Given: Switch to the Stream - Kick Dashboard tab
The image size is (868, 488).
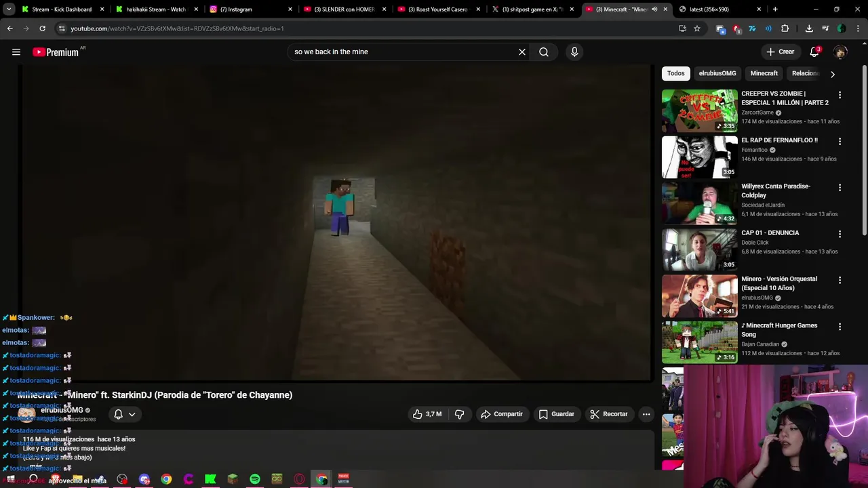Looking at the screenshot, I should [x=61, y=9].
